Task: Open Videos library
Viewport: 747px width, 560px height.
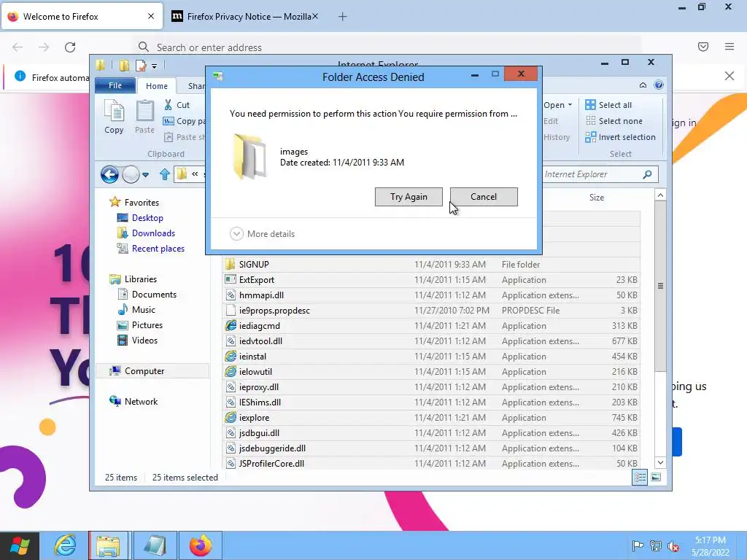Action: [x=144, y=340]
